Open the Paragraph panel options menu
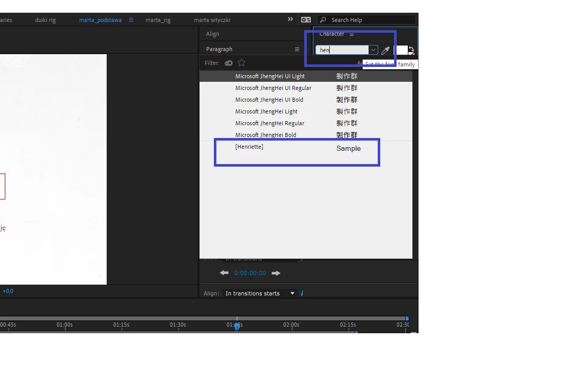The width and height of the screenshot is (588, 368). [297, 49]
